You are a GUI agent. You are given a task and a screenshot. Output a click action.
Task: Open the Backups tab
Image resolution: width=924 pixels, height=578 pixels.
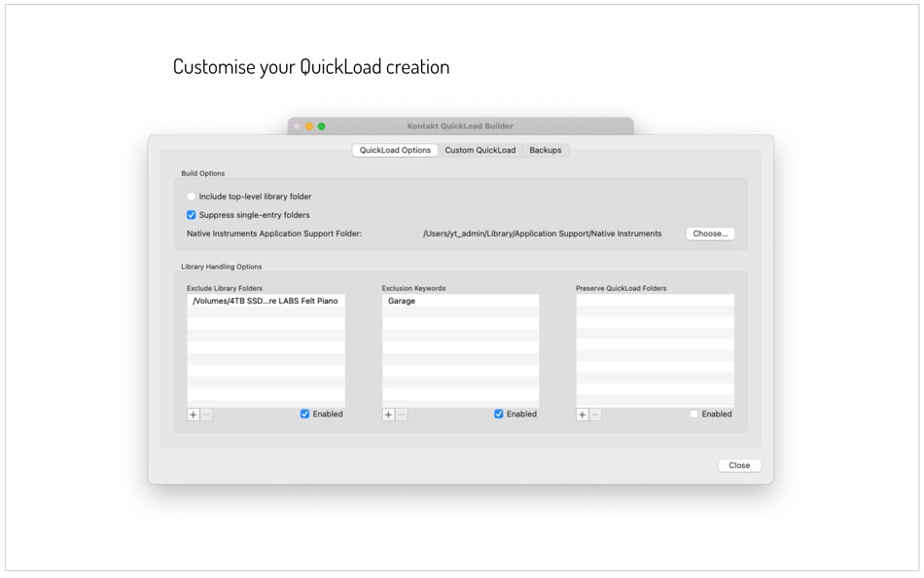tap(545, 151)
